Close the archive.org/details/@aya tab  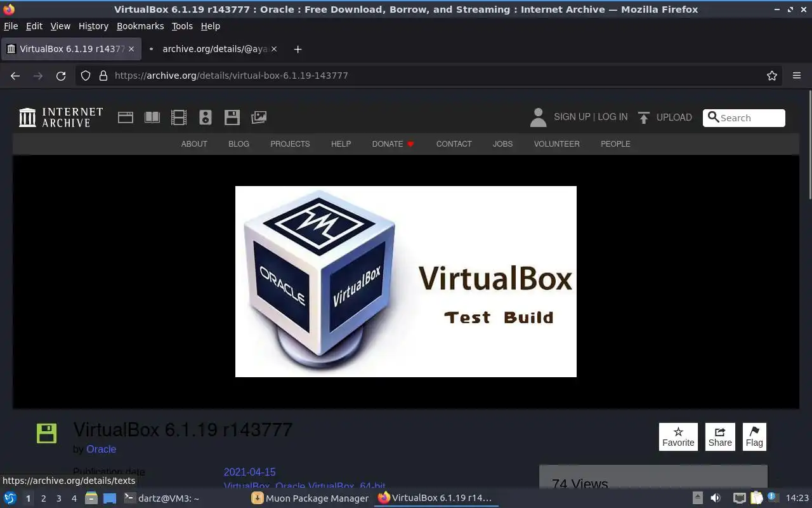[273, 49]
